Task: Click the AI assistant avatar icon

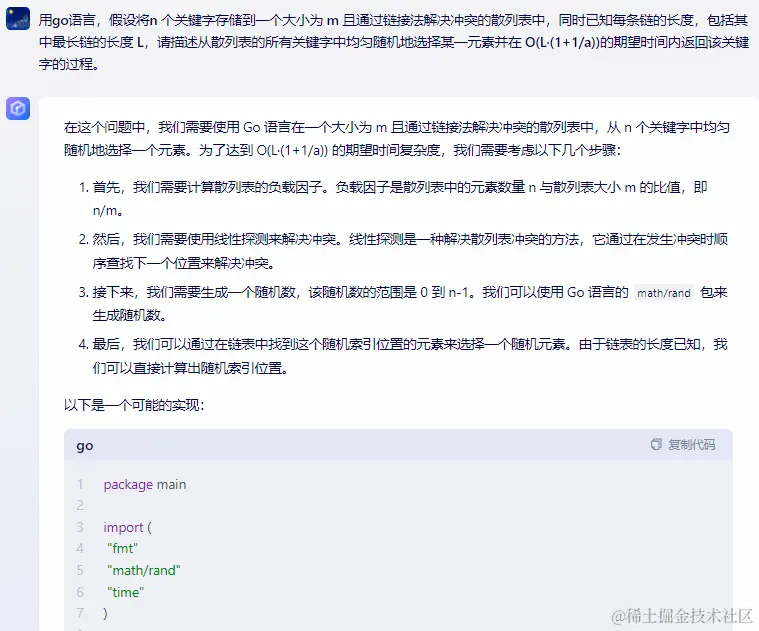Action: [x=18, y=108]
